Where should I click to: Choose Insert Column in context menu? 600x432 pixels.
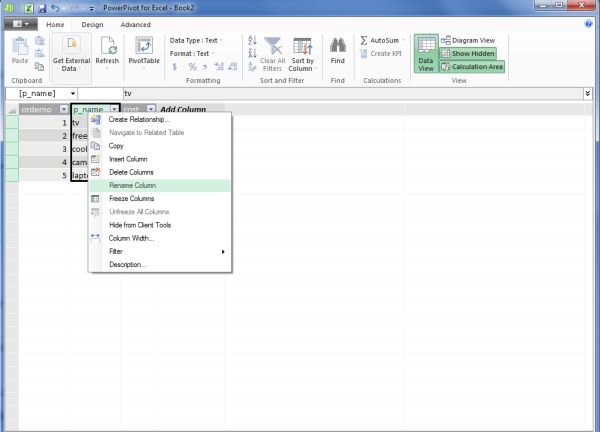click(x=160, y=159)
